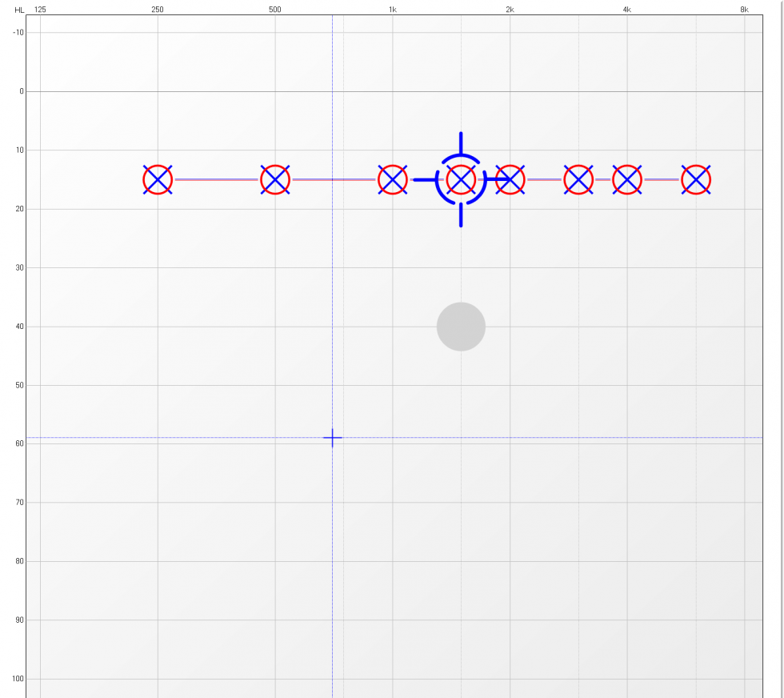This screenshot has height=698, width=784.
Task: Click the gray circle at 40 dB
Action: [461, 327]
